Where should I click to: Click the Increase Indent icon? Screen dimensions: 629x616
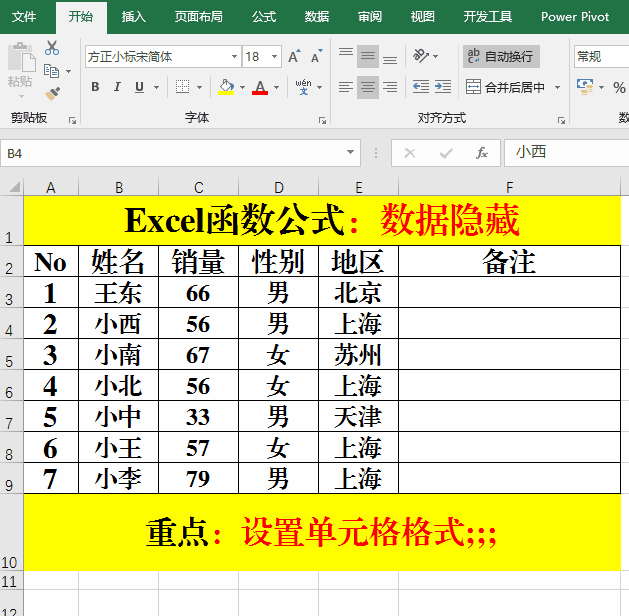(445, 87)
